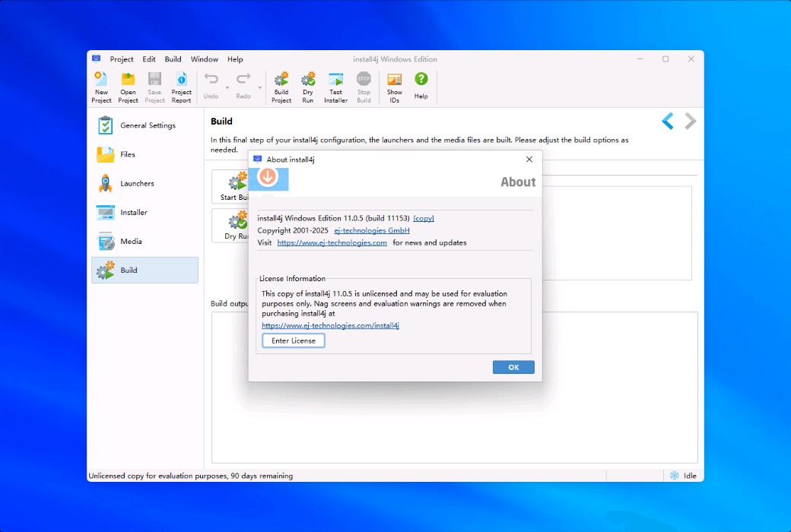Expand the Undo history dropdown arrow
Image resolution: width=791 pixels, height=532 pixels.
coord(227,87)
